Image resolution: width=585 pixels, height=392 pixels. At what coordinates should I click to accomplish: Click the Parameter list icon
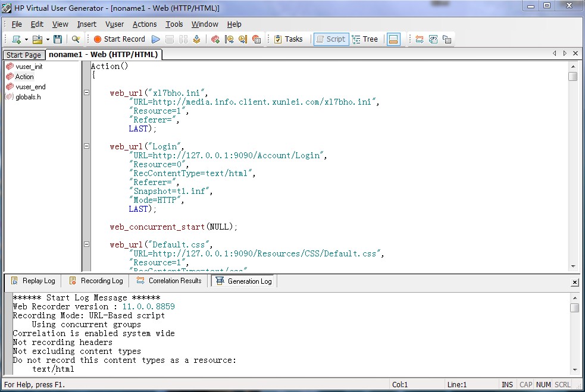click(433, 39)
